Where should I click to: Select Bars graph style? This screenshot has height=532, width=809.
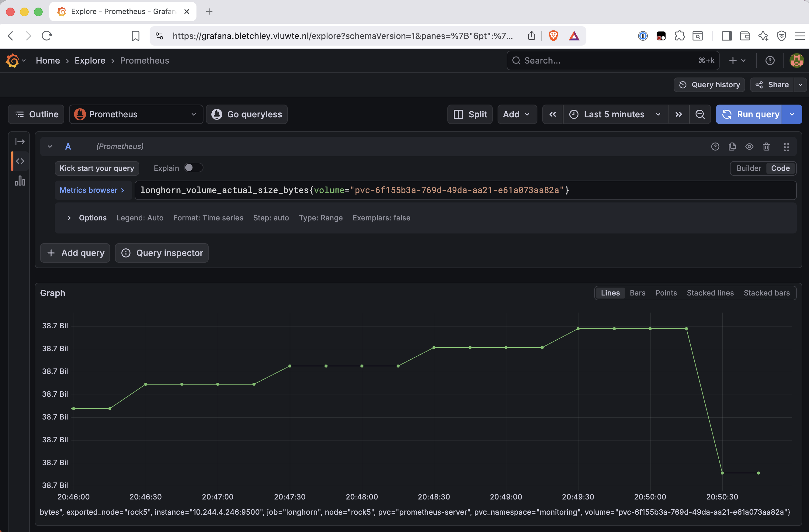click(637, 293)
